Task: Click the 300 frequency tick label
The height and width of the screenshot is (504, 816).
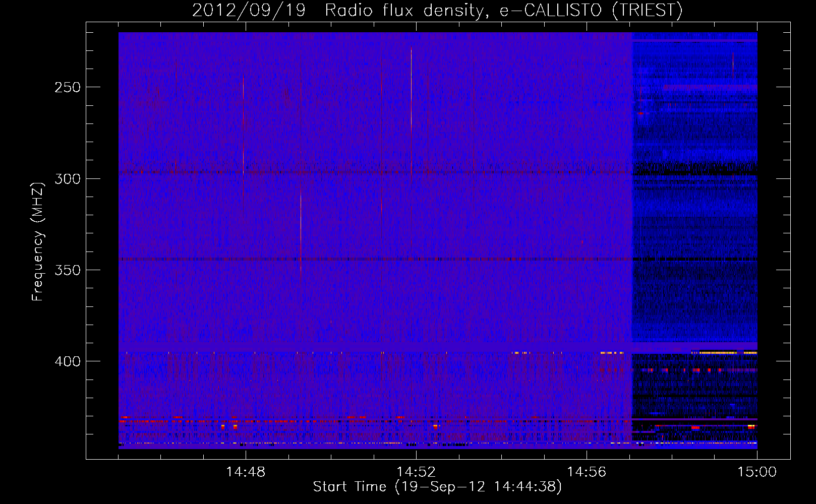Action: [68, 179]
